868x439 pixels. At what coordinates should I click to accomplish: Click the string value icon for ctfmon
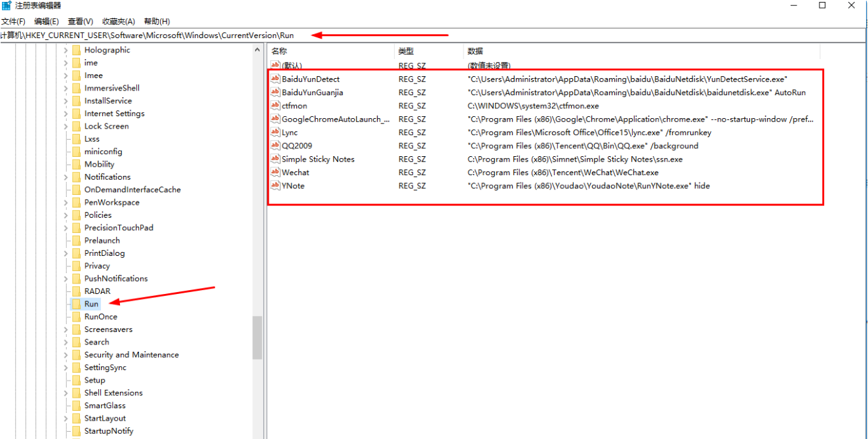pos(275,106)
